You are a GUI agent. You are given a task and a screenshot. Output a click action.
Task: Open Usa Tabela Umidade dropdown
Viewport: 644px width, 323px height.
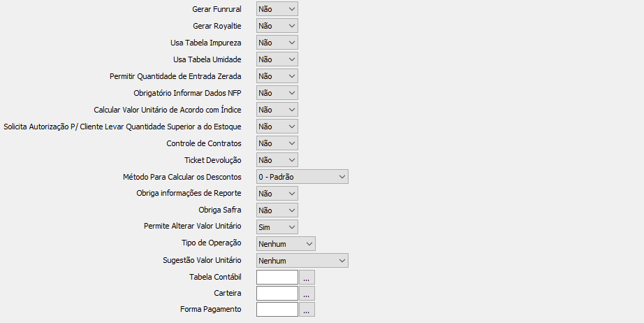pos(277,59)
